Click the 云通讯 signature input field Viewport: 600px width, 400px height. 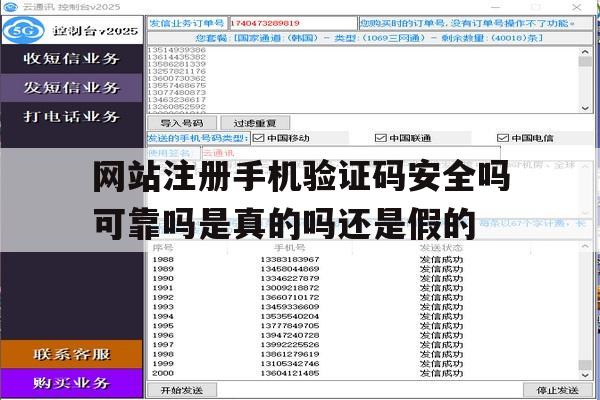pyautogui.click(x=351, y=153)
